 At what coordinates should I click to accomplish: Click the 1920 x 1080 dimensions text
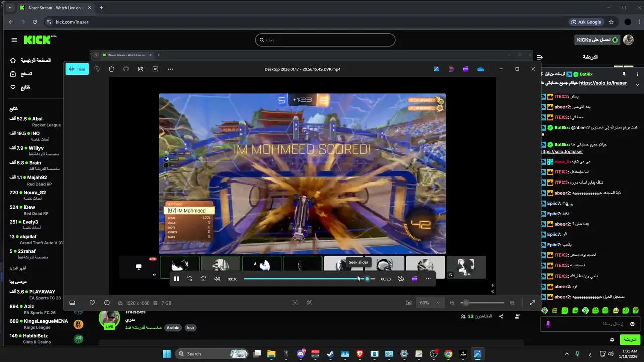(138, 303)
